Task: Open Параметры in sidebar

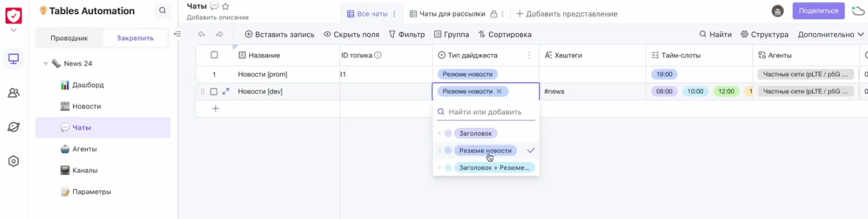Action: (x=103, y=192)
